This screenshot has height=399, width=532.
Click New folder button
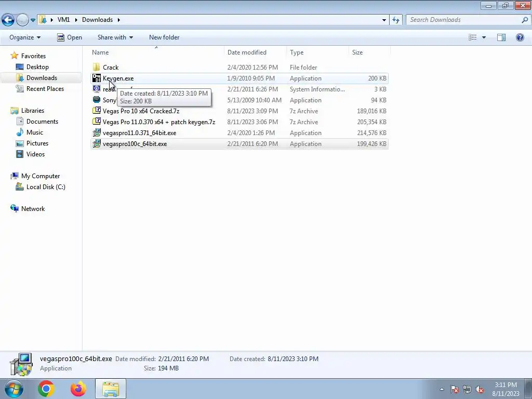pyautogui.click(x=164, y=37)
